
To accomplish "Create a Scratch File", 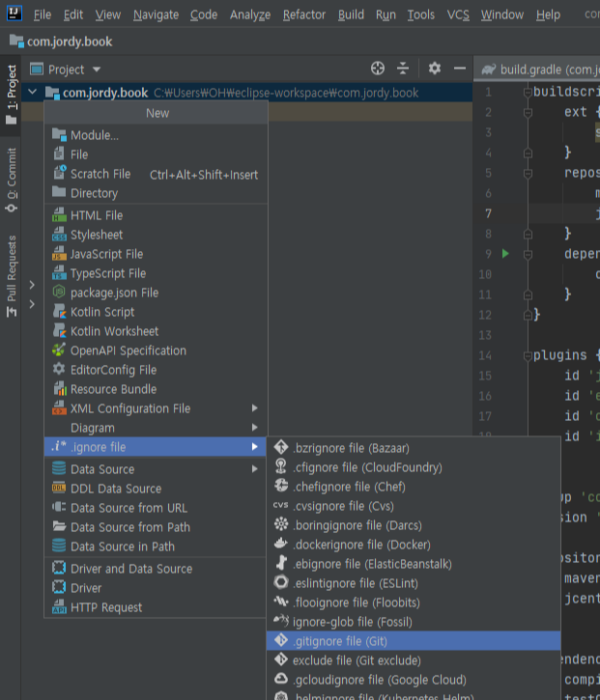I will pyautogui.click(x=156, y=174).
